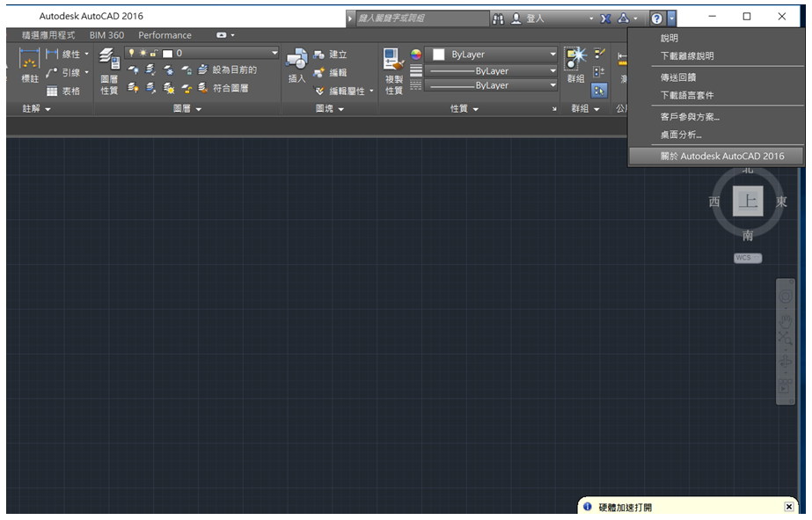Click the object color wheel icon
Screen dimensions: 812x520
tap(416, 54)
